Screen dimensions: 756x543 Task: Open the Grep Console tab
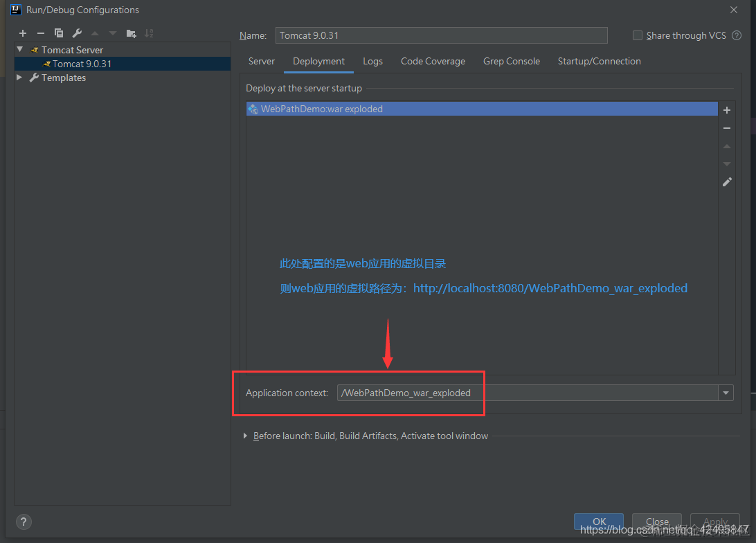(512, 61)
